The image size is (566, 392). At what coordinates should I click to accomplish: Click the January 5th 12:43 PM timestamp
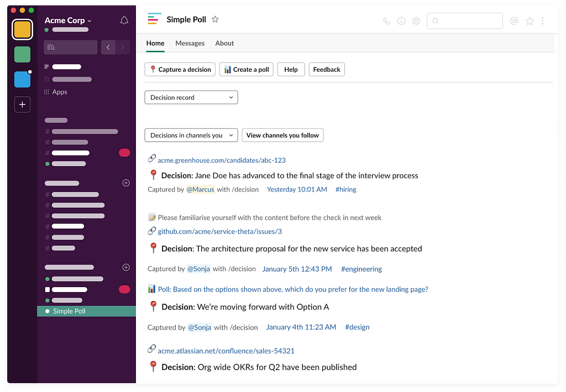(x=297, y=269)
